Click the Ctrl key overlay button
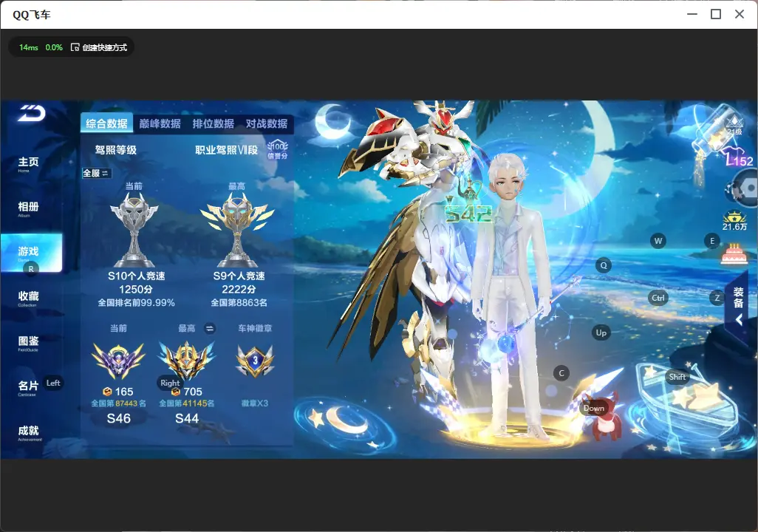 (658, 298)
